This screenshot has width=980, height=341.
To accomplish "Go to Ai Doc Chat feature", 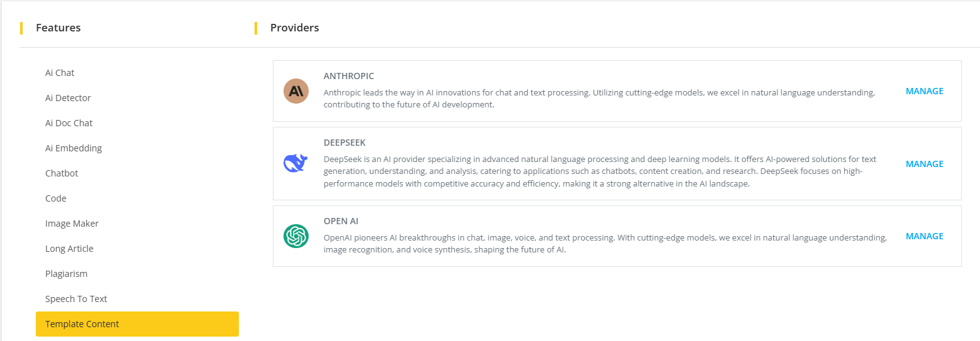I will 69,123.
